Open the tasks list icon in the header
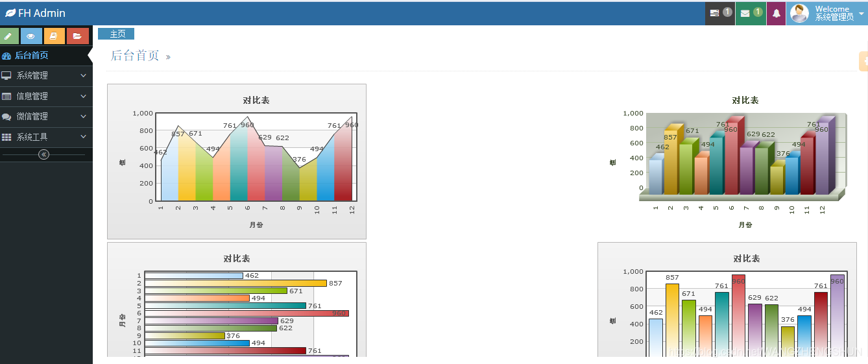 point(714,13)
